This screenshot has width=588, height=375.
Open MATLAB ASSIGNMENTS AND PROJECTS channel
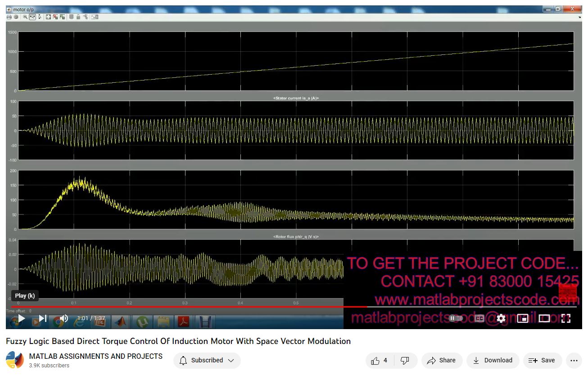(x=95, y=356)
